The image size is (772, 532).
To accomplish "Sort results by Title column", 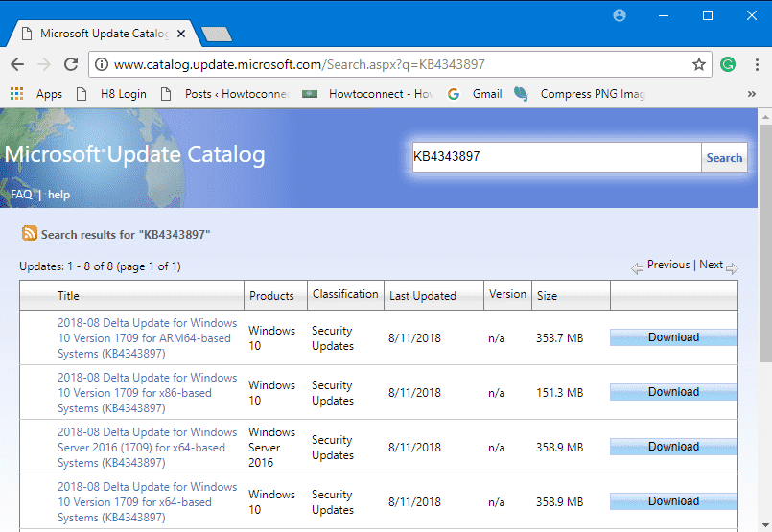I will point(68,296).
